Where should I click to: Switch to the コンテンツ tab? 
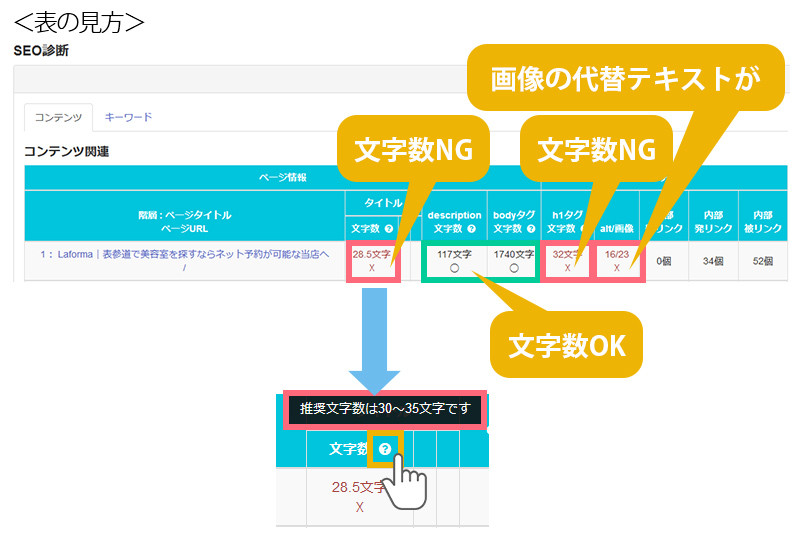[x=58, y=117]
